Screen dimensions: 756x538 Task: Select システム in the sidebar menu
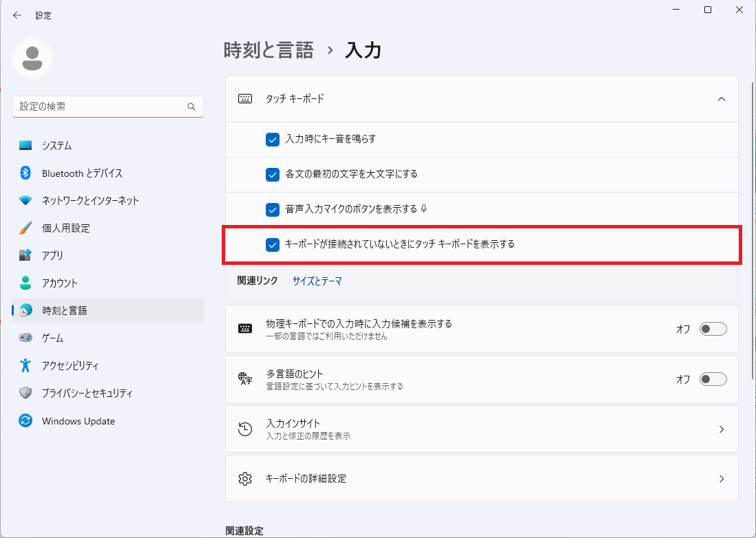(x=56, y=146)
